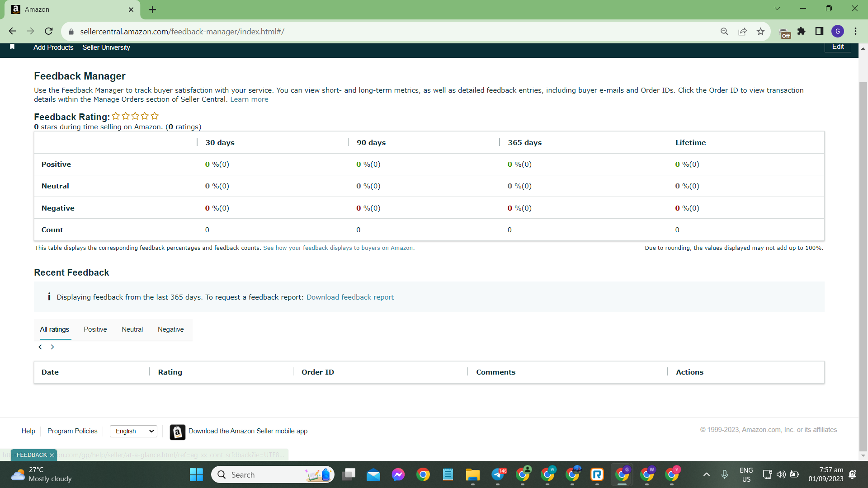Bookmark this page with the star icon
The width and height of the screenshot is (868, 488).
[760, 31]
